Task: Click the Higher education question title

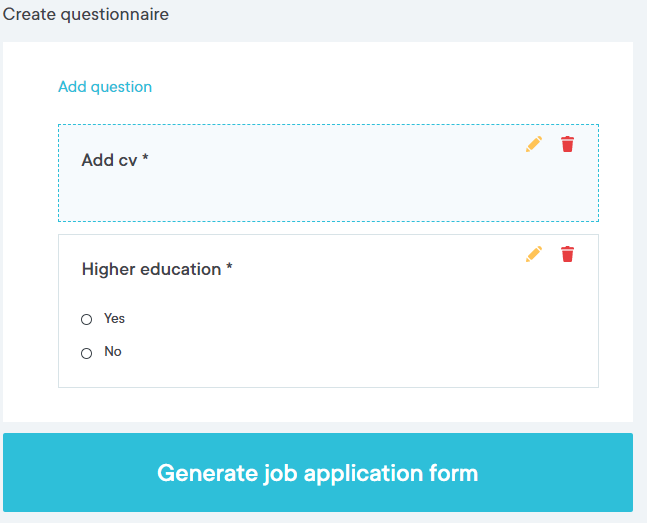Action: tap(151, 269)
